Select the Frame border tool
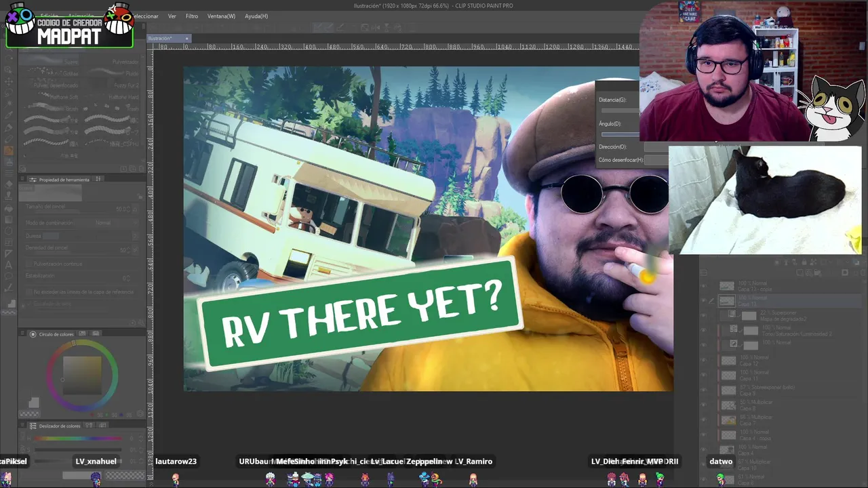Viewport: 868px width, 488px height. (x=8, y=241)
